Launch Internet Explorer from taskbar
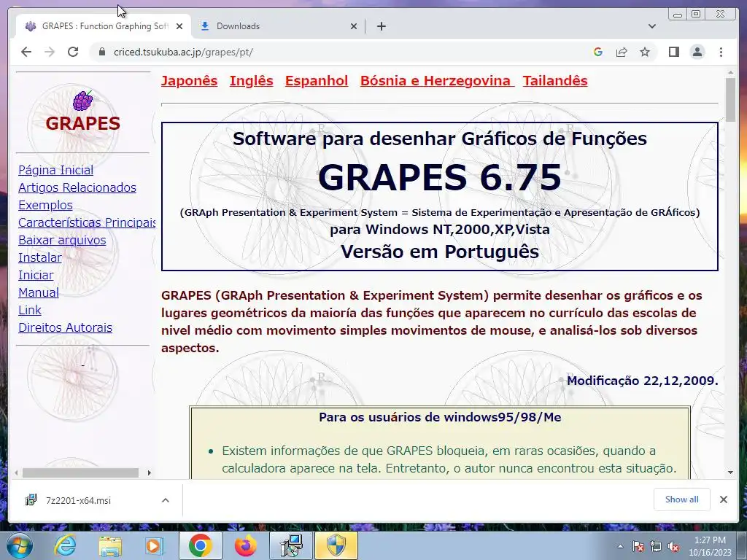This screenshot has height=560, width=747. (x=65, y=545)
